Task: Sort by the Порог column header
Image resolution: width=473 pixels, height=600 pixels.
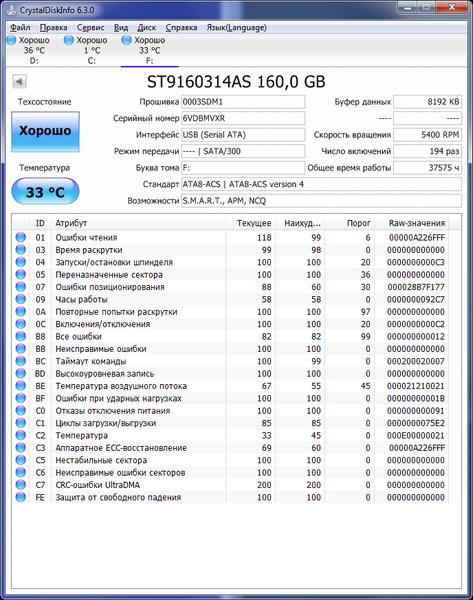Action: tap(349, 223)
